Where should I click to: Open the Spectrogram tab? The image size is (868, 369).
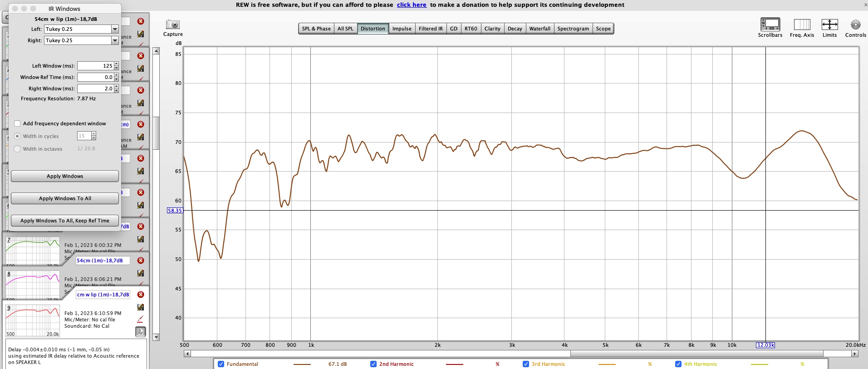point(573,29)
